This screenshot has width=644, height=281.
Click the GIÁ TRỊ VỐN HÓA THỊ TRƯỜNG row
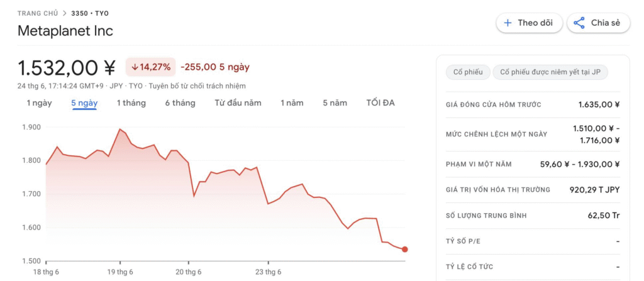(x=533, y=190)
